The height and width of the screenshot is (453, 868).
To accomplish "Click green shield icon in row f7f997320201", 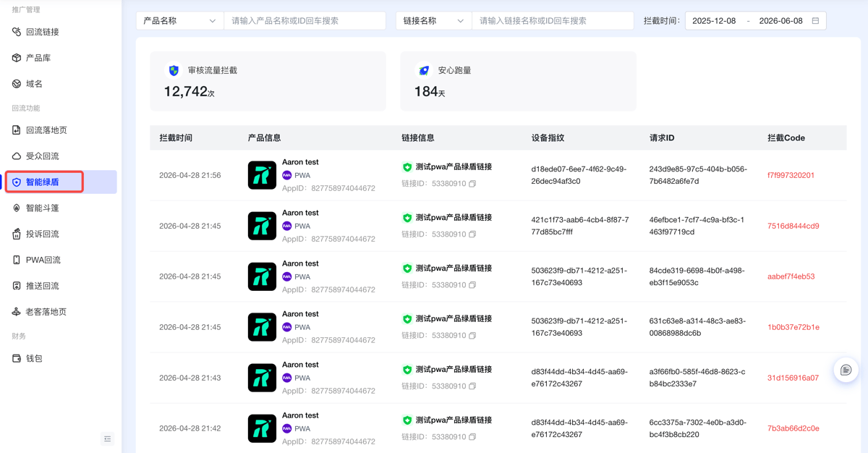I will pos(407,167).
